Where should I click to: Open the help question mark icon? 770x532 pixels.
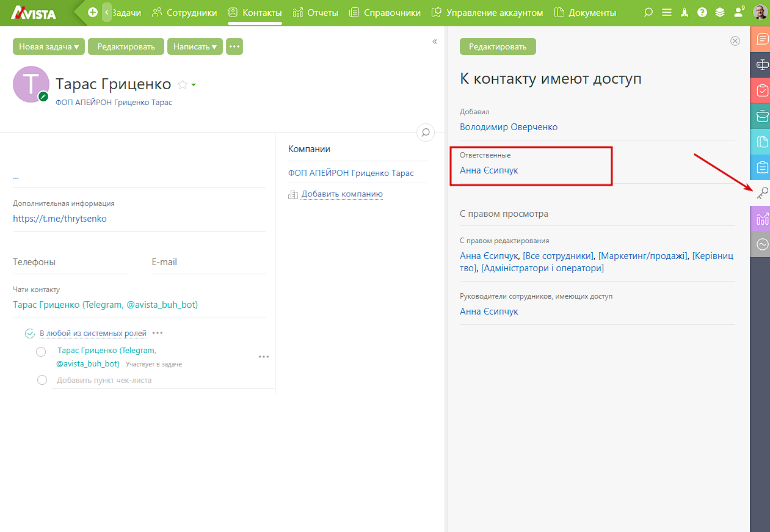click(x=702, y=12)
